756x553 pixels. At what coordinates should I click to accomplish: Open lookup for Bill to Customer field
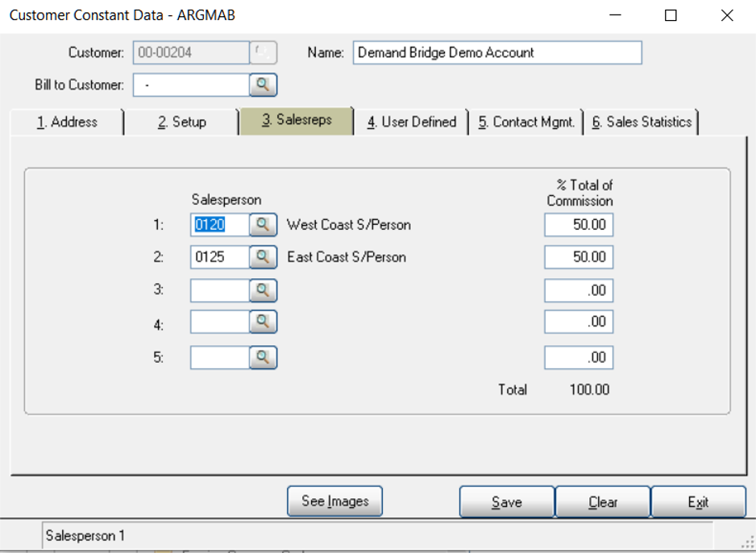(264, 85)
